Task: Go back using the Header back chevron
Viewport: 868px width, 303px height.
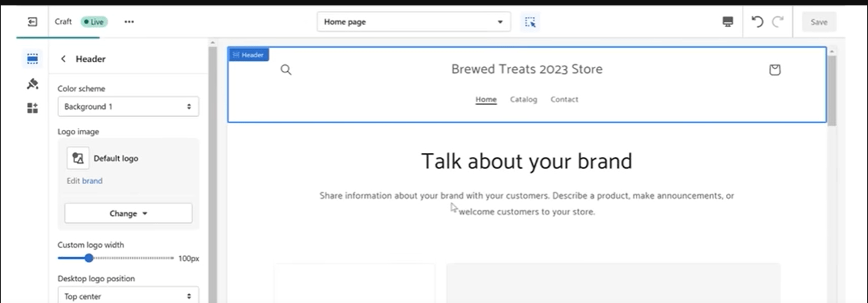Action: pos(64,59)
